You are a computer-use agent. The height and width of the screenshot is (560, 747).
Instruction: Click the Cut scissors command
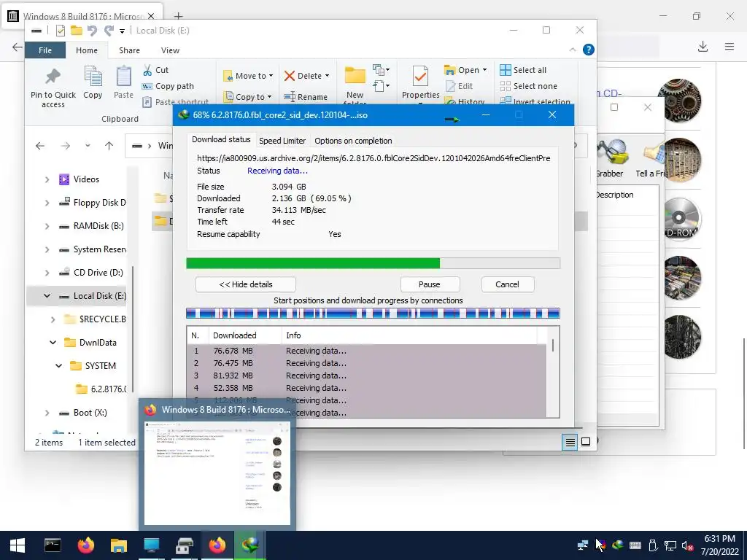(156, 70)
